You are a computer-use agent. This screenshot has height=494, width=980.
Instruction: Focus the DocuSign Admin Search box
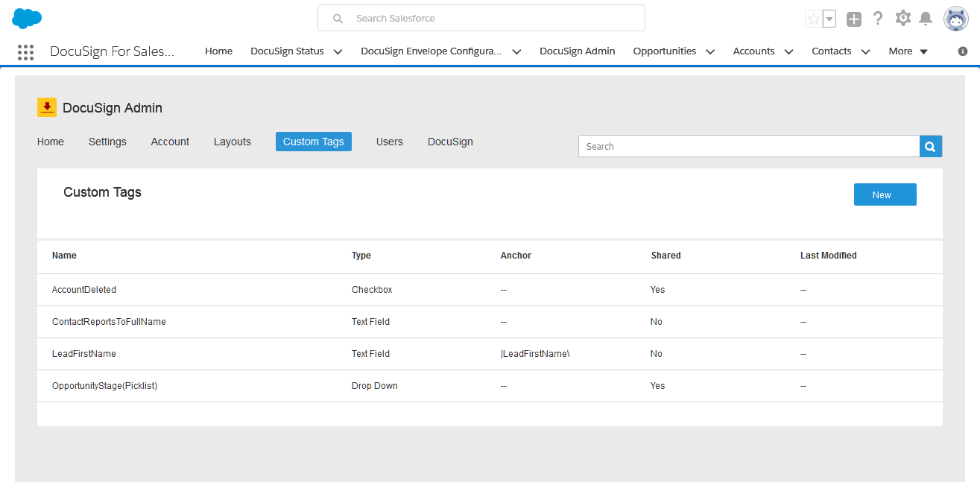click(x=749, y=147)
